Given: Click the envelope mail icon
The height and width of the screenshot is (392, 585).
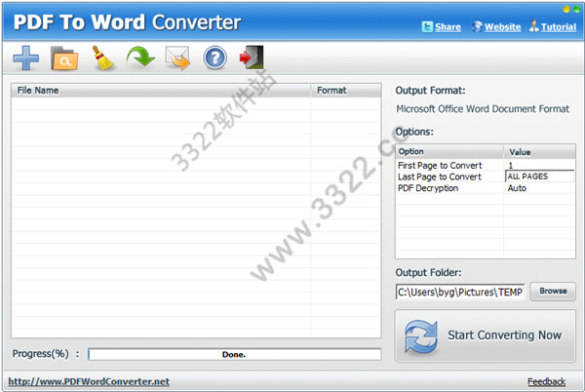Looking at the screenshot, I should click(177, 58).
